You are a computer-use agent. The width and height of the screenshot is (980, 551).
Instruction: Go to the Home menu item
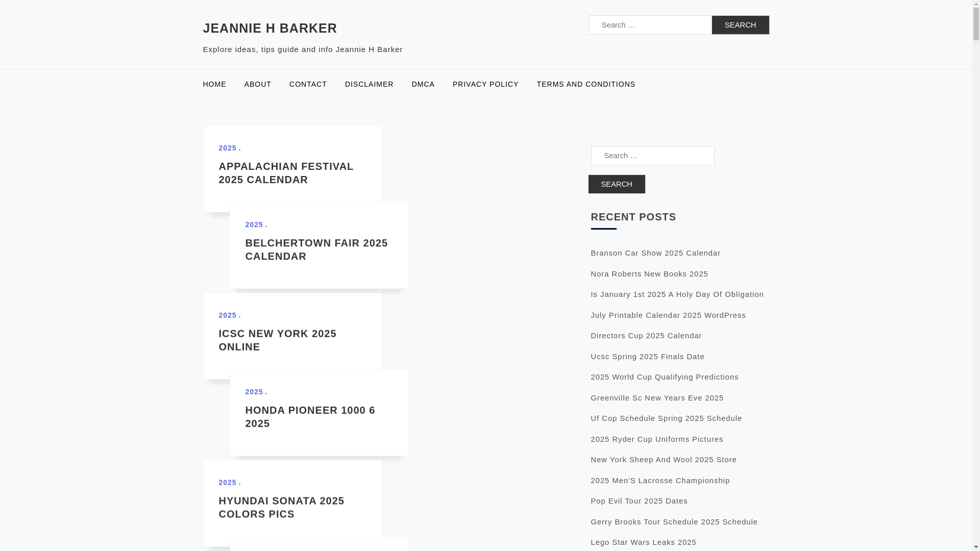click(214, 84)
